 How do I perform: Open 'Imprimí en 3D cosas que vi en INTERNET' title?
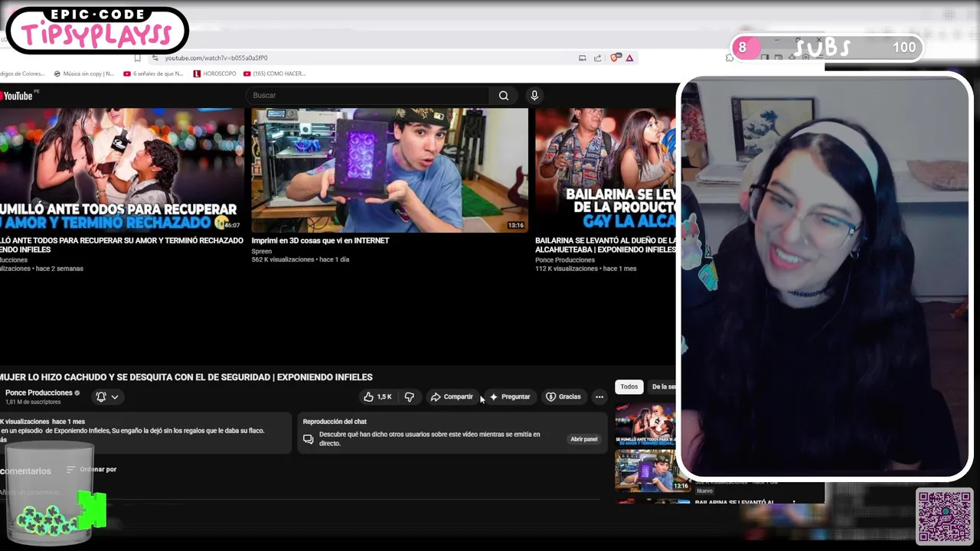pos(320,240)
